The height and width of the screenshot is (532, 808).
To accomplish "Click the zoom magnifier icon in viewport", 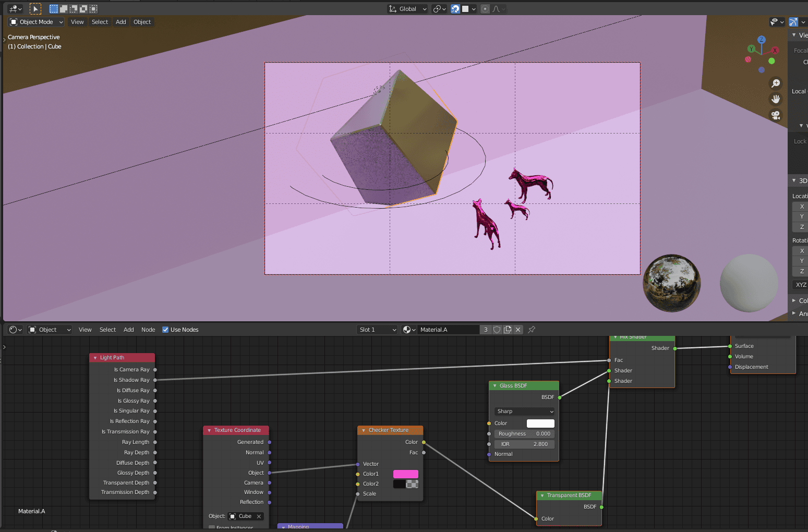I will [776, 83].
